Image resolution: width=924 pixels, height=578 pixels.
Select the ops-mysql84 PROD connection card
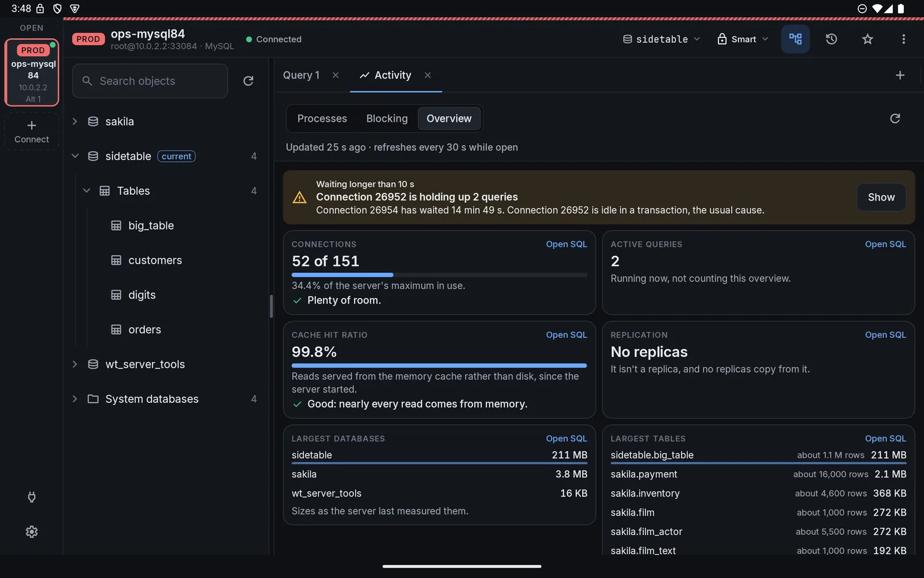(32, 73)
